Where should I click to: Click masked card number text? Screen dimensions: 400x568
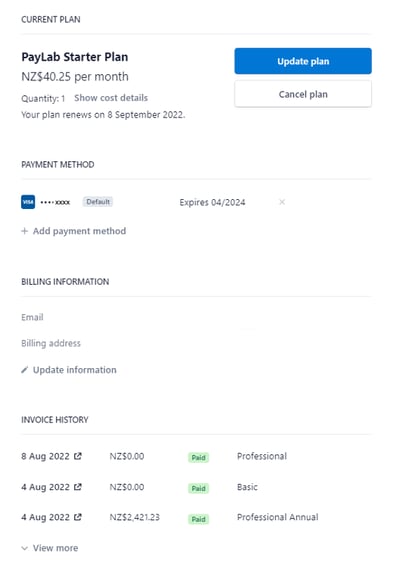coord(55,202)
